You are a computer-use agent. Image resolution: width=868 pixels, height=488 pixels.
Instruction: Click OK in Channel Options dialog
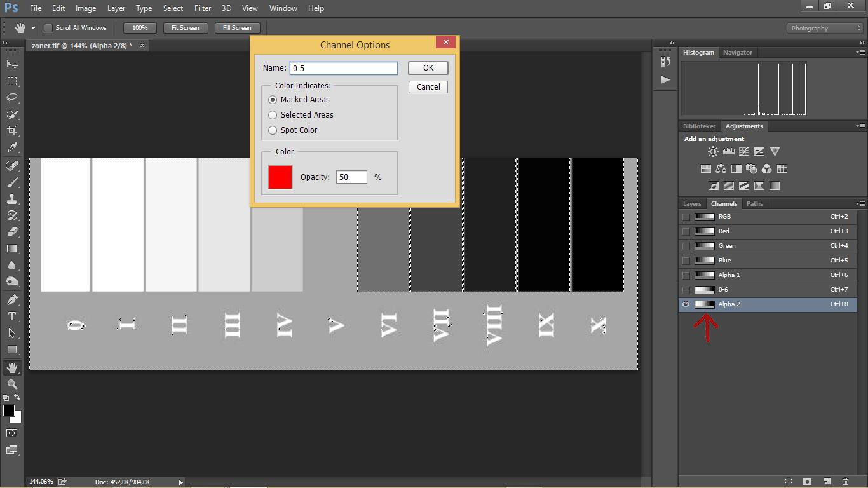coord(428,68)
